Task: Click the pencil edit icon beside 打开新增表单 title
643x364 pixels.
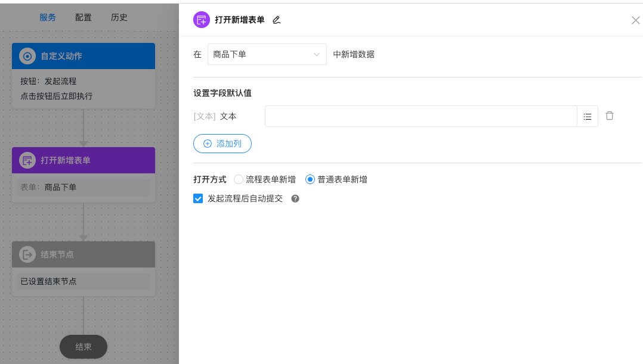Action: click(276, 20)
